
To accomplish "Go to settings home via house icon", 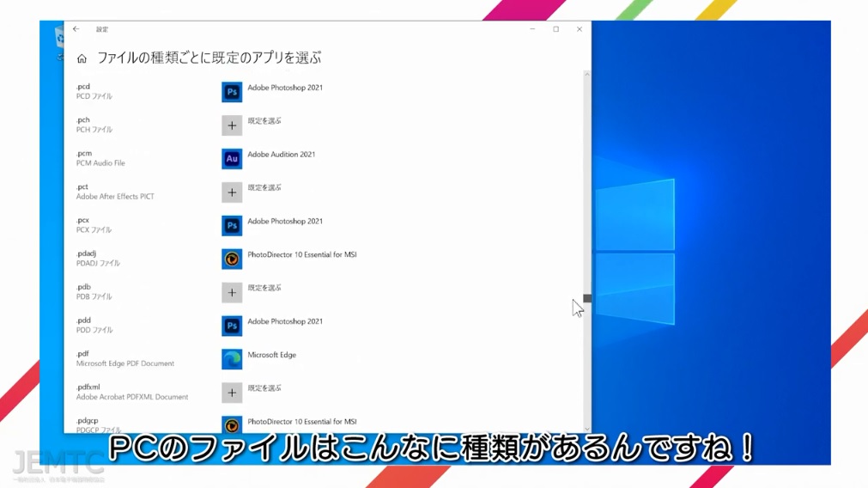I will tap(82, 58).
